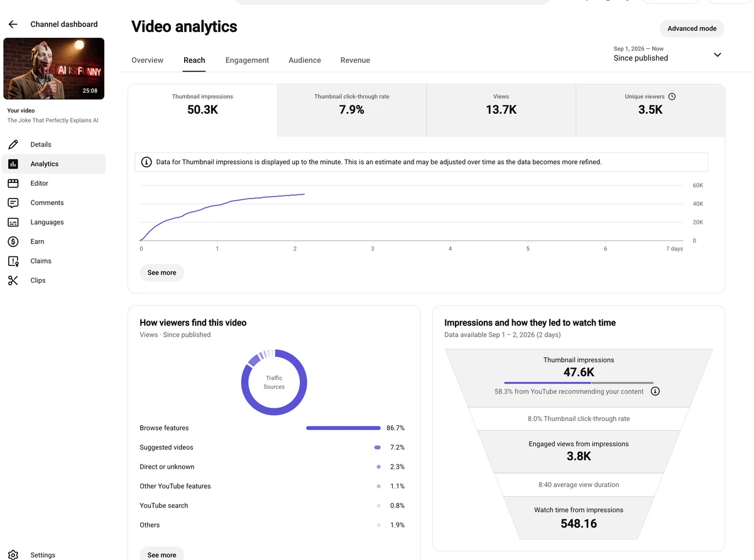Click the info icon beside YouTube recommending
The height and width of the screenshot is (560, 754).
click(x=655, y=392)
